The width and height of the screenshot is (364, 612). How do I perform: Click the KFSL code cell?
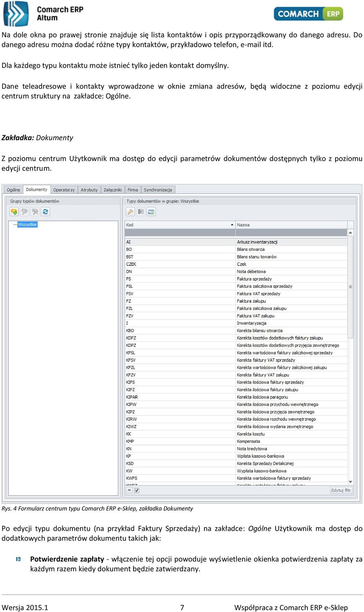180,353
